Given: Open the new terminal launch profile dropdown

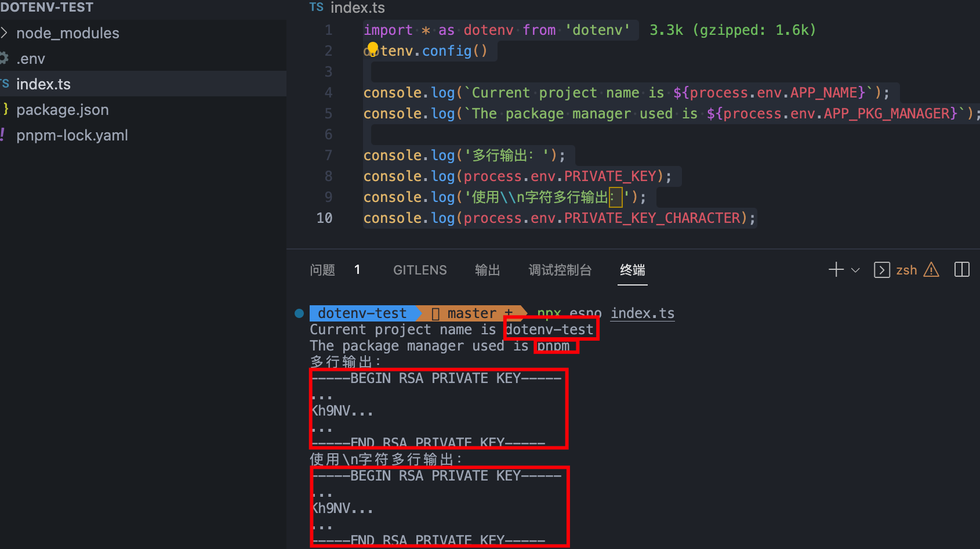Looking at the screenshot, I should [855, 270].
